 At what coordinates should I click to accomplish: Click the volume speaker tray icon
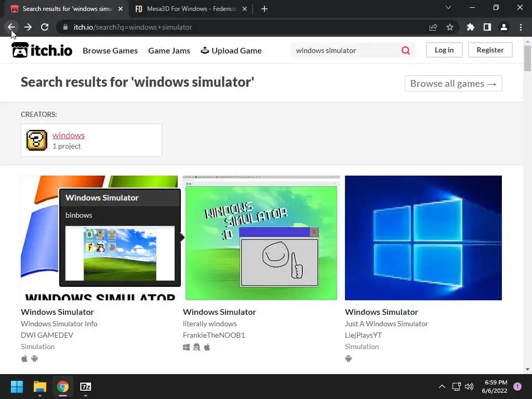coord(469,387)
